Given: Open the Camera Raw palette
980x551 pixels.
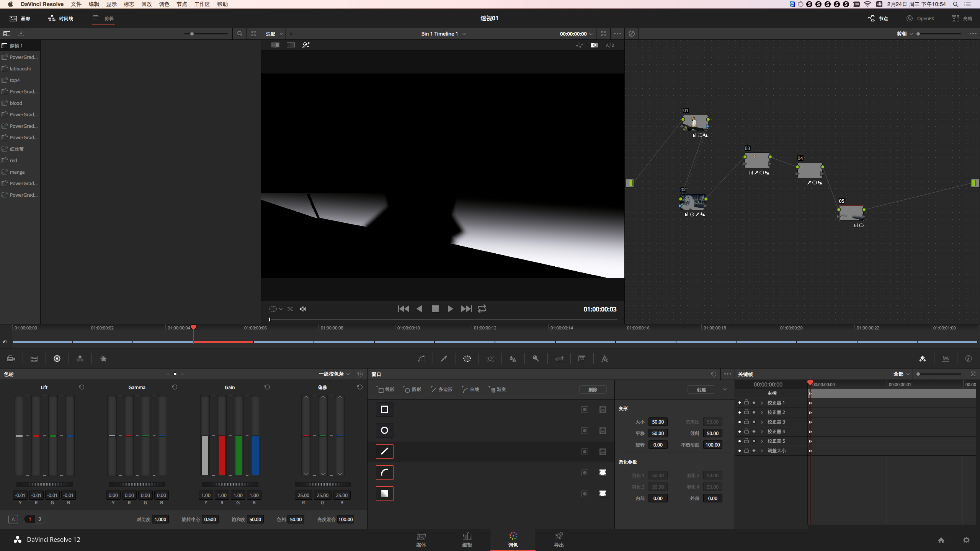Looking at the screenshot, I should pyautogui.click(x=11, y=359).
